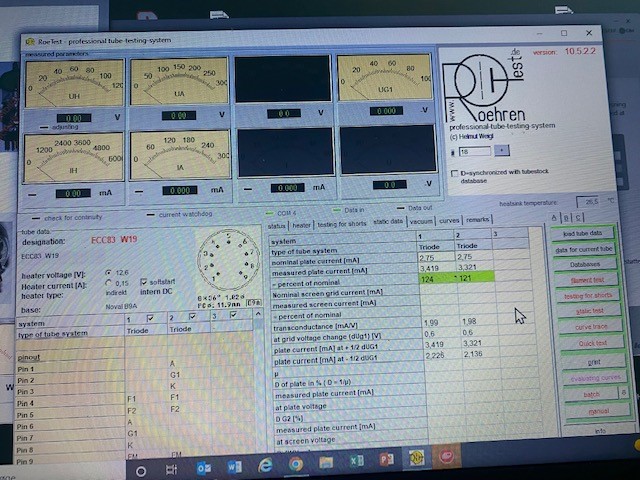Image resolution: width=640 pixels, height=480 pixels.
Task: Select the A tab above the buttons
Action: click(554, 218)
